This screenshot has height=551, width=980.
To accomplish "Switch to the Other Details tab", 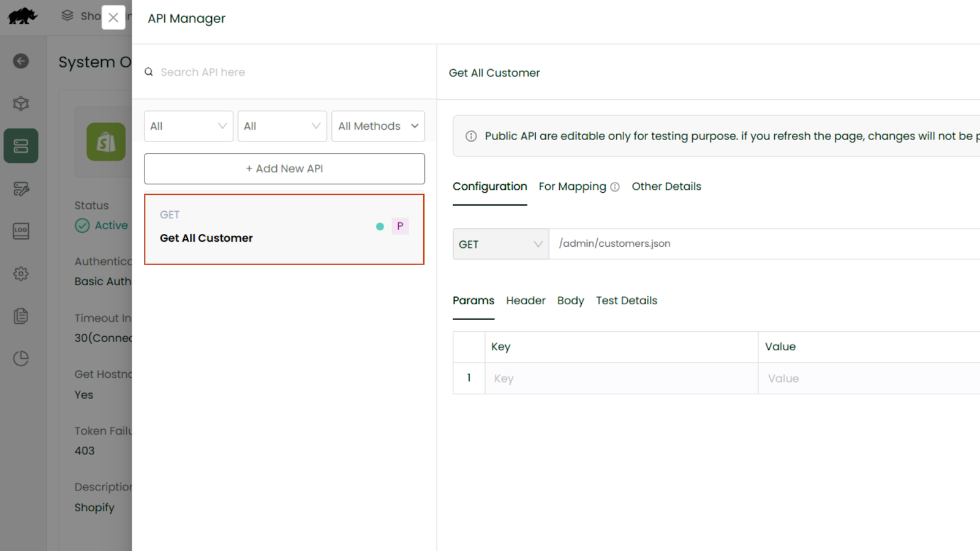I will (x=666, y=187).
